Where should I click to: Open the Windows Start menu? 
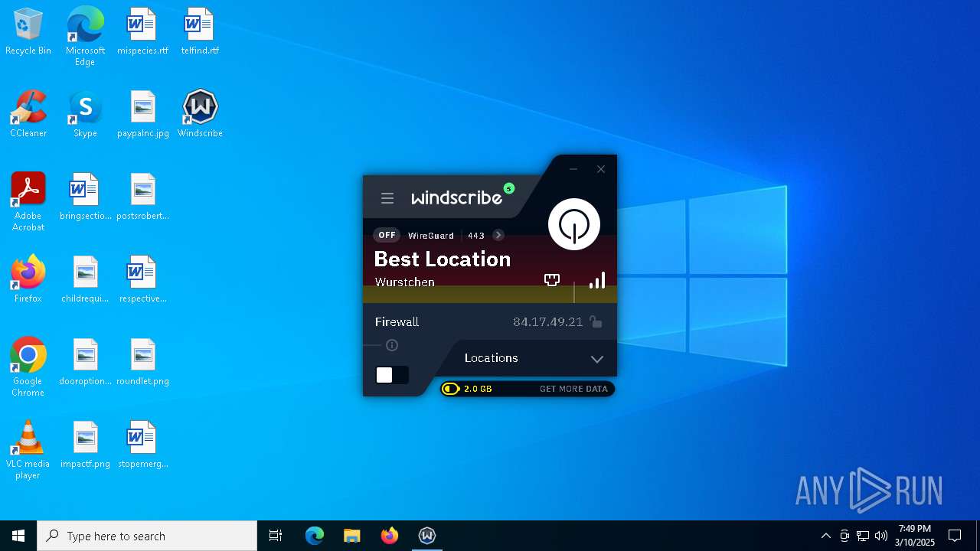[x=18, y=536]
